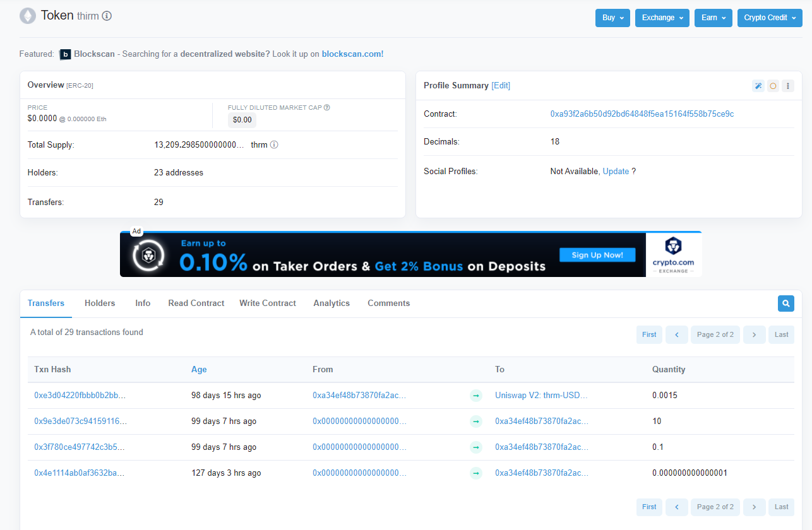
Task: Click the First button above the table
Action: click(649, 334)
